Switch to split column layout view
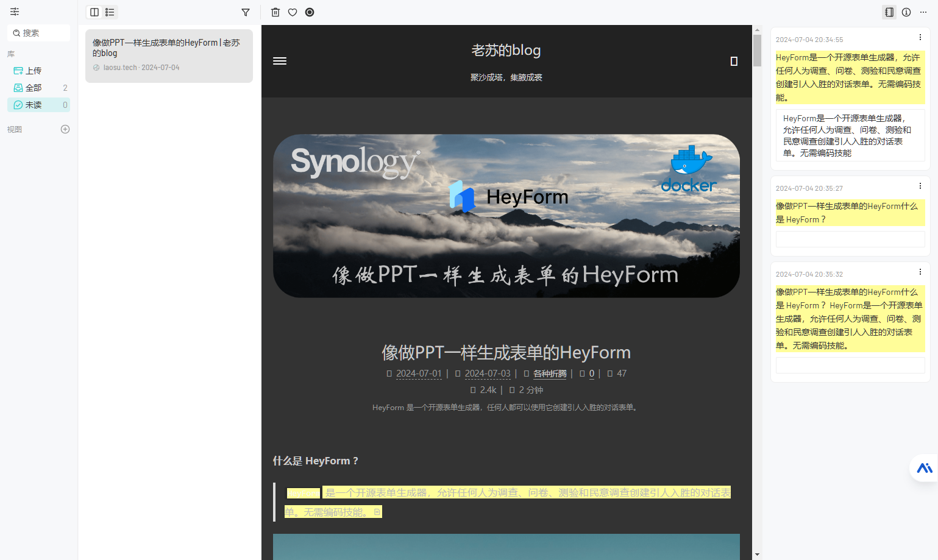The height and width of the screenshot is (560, 938). 94,12
